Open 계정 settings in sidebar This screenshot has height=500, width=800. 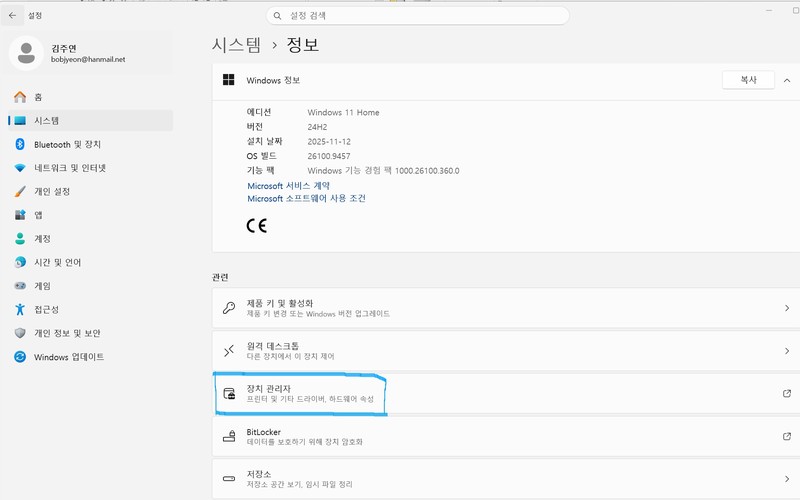tap(90, 238)
